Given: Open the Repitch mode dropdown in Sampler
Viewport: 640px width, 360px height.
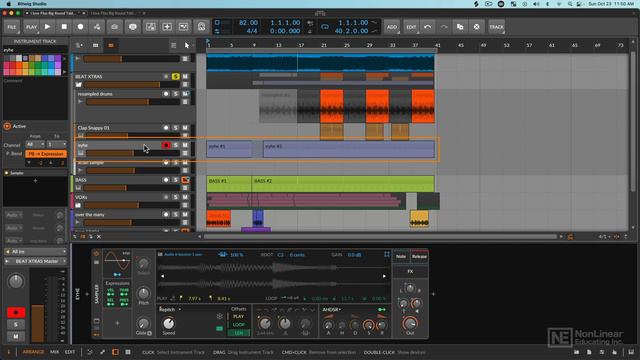Looking at the screenshot, I should point(170,309).
